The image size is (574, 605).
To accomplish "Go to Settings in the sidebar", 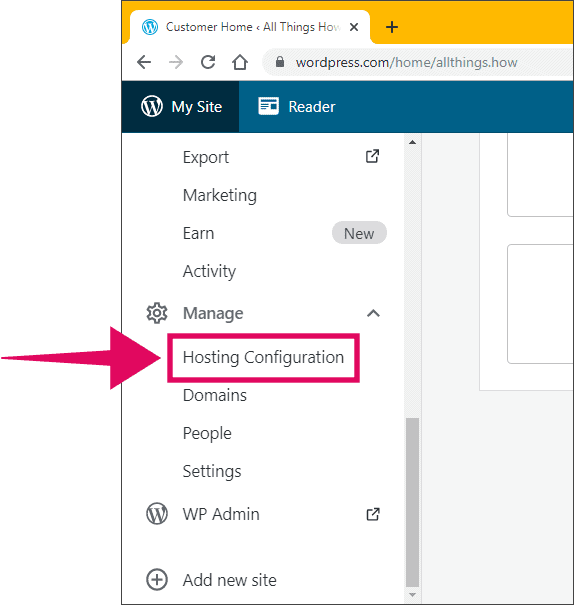I will pos(212,471).
